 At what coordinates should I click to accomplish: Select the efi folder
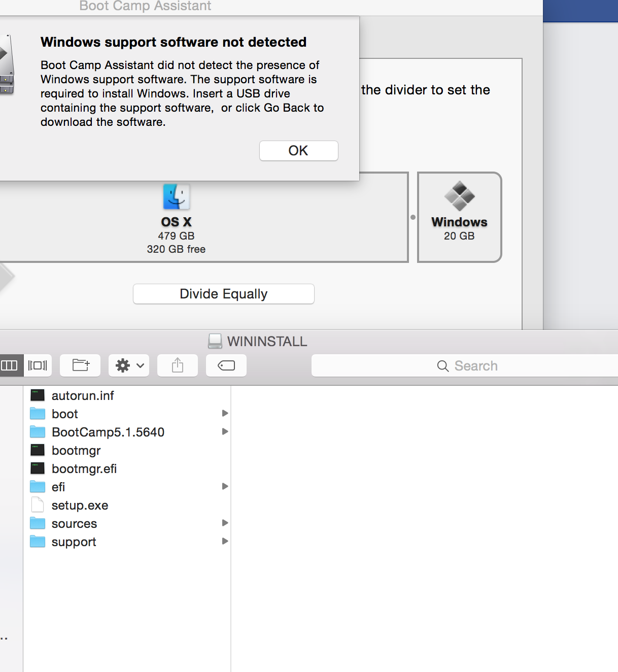click(x=127, y=487)
